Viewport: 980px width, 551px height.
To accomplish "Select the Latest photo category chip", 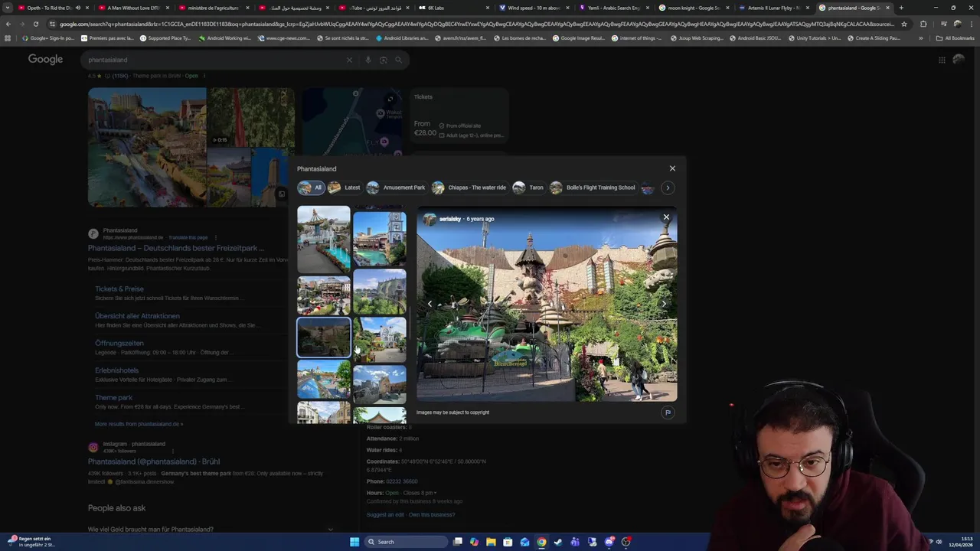I will [344, 187].
